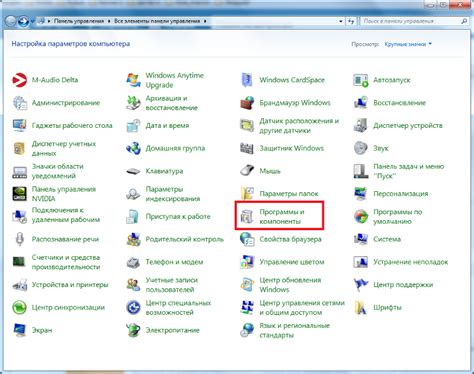474x374 pixels.
Task: Click the Автозапуск icon
Action: click(x=361, y=80)
